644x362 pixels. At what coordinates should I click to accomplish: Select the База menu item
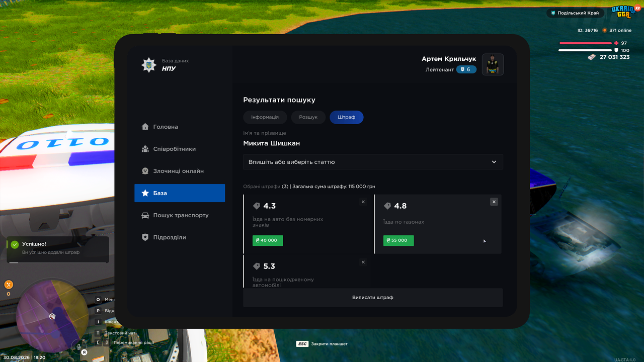[180, 193]
